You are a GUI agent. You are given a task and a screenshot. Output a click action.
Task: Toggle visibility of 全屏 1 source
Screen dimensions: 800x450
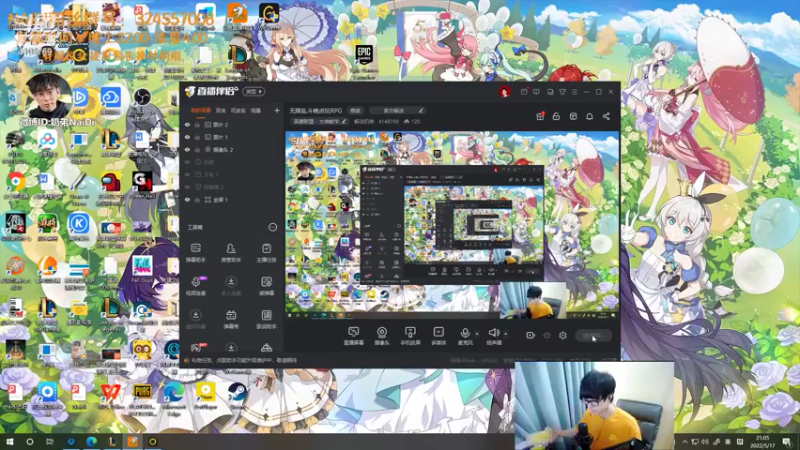click(x=187, y=199)
